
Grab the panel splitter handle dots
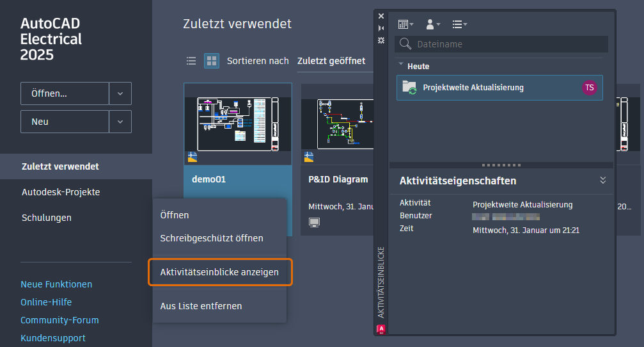tap(501, 165)
